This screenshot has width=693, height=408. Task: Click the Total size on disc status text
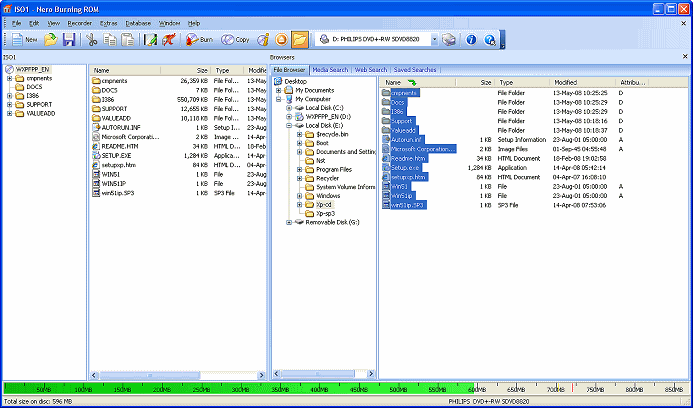click(38, 401)
